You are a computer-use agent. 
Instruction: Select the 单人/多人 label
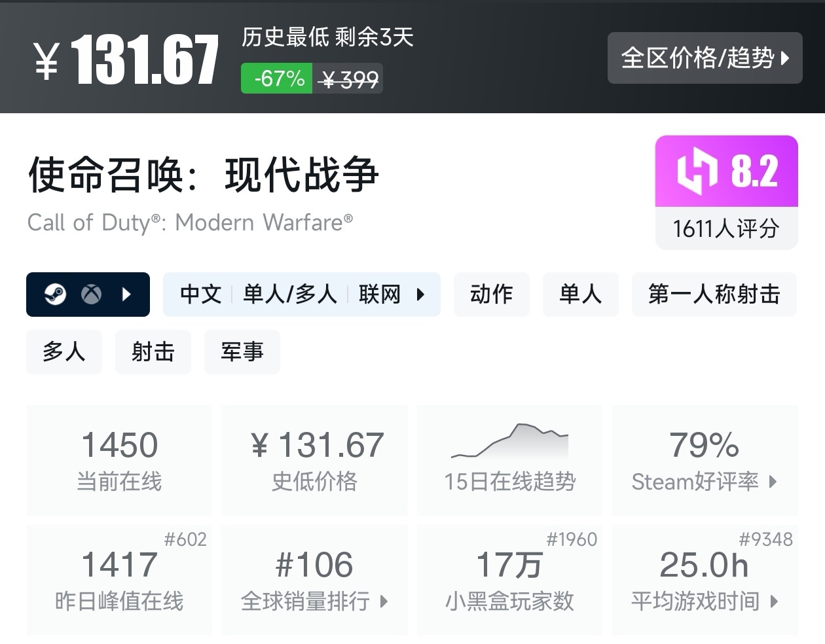(x=290, y=295)
